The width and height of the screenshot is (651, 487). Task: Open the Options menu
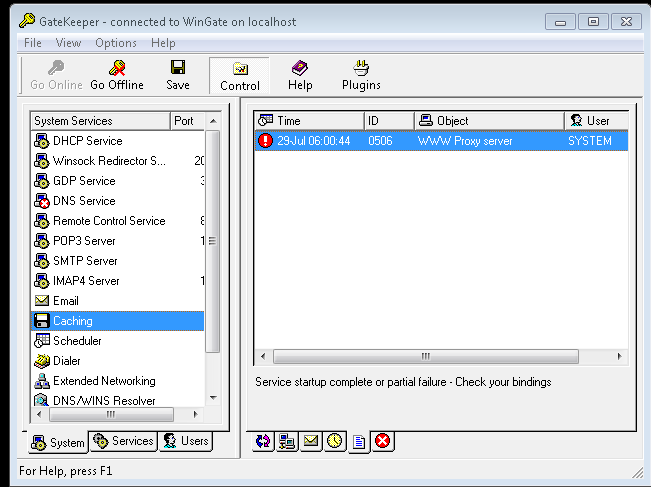[x=116, y=43]
